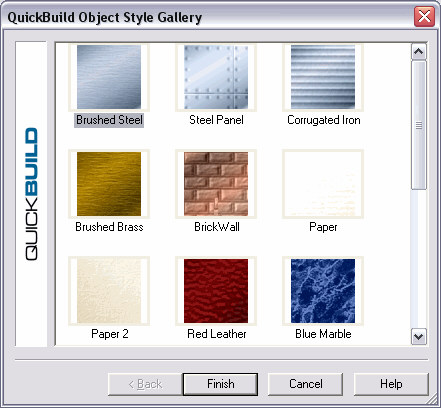Screen dimensions: 441x408
Task: Pick the Blue Marble style thumbnail
Action: (x=323, y=291)
